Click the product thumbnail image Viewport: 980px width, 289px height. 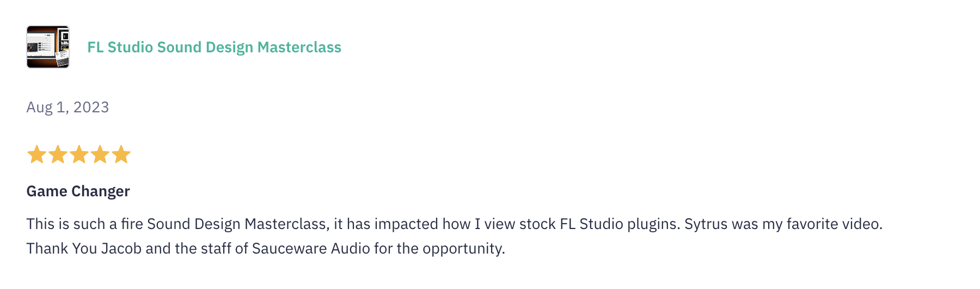pyautogui.click(x=48, y=47)
